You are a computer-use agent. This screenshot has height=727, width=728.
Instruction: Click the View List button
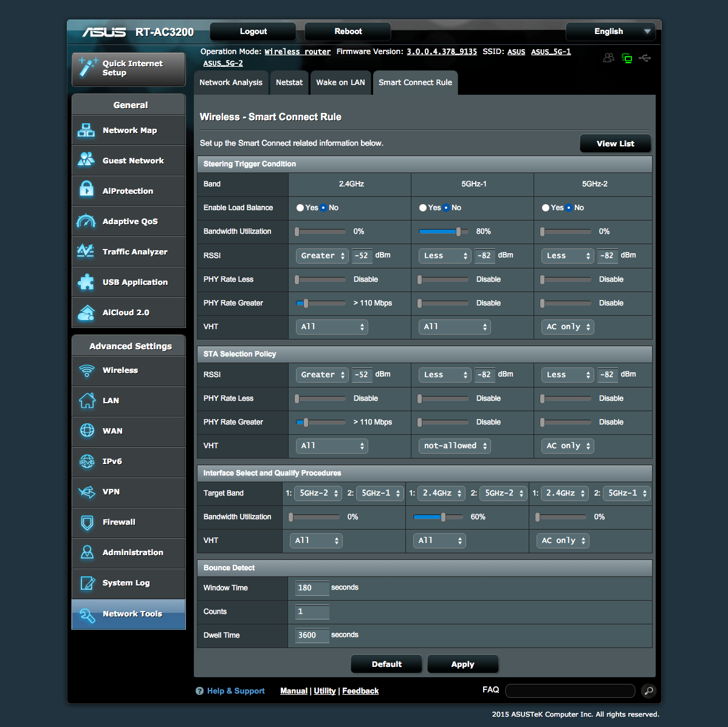coord(615,143)
